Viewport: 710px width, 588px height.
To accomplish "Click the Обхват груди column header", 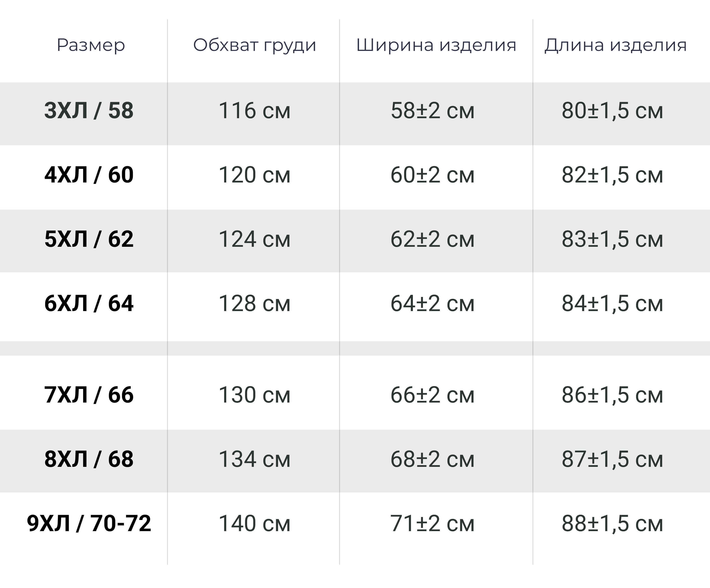I will (x=255, y=45).
